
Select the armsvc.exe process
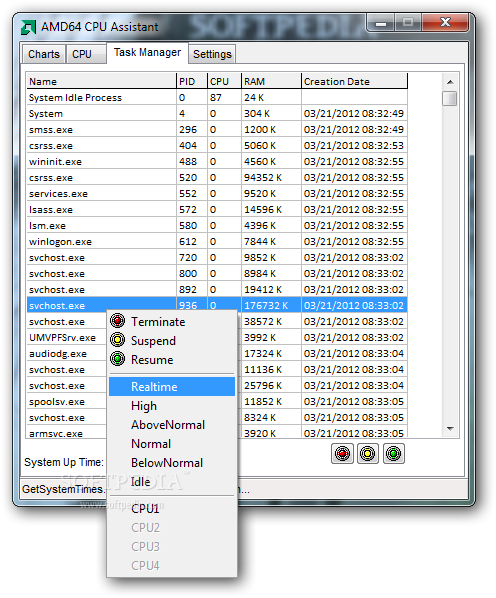tap(56, 434)
